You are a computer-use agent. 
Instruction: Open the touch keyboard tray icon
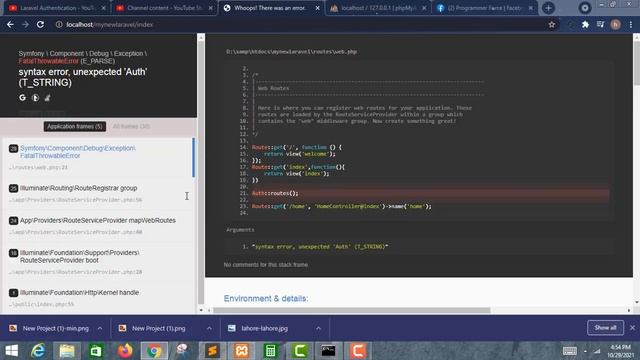pos(569,351)
